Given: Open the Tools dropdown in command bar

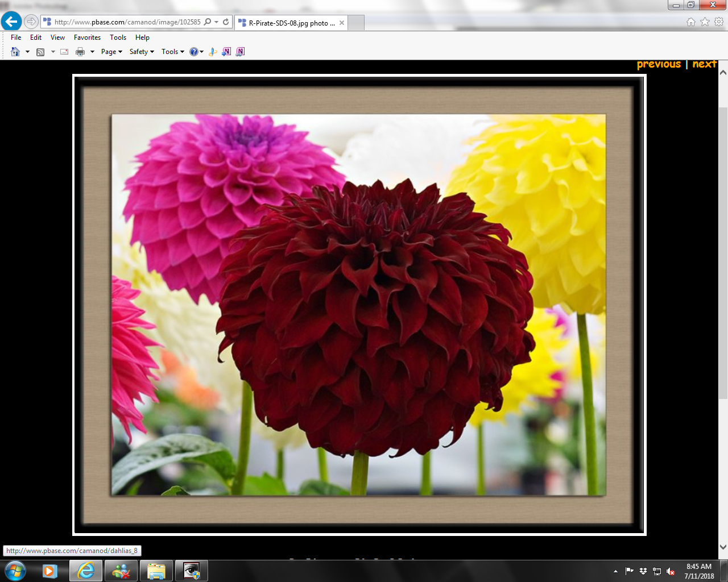Looking at the screenshot, I should [173, 52].
